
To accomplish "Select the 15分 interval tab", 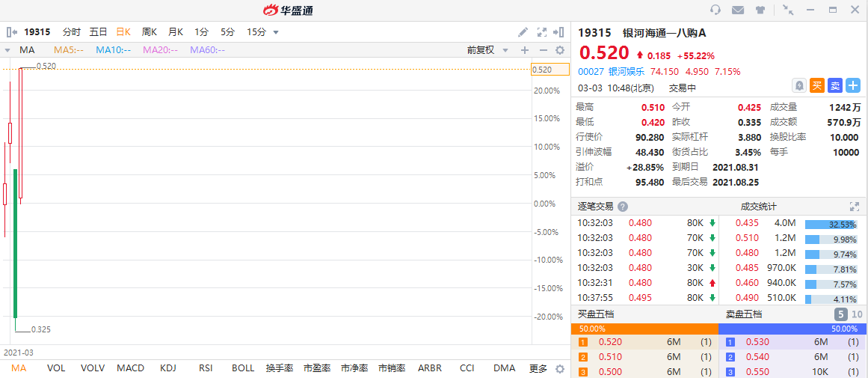I will point(256,32).
